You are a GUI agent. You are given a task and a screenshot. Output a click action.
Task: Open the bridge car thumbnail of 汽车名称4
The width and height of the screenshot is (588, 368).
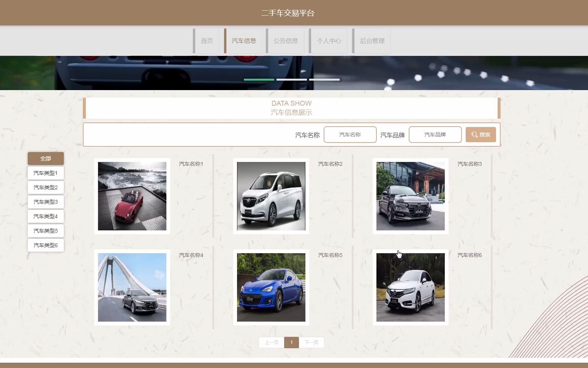tap(132, 287)
